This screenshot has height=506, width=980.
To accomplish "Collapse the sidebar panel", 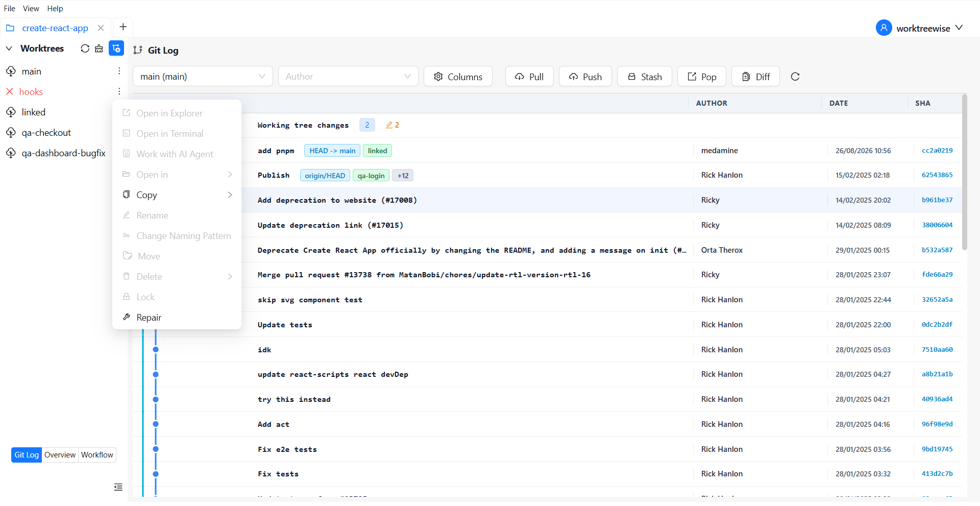I will (118, 487).
